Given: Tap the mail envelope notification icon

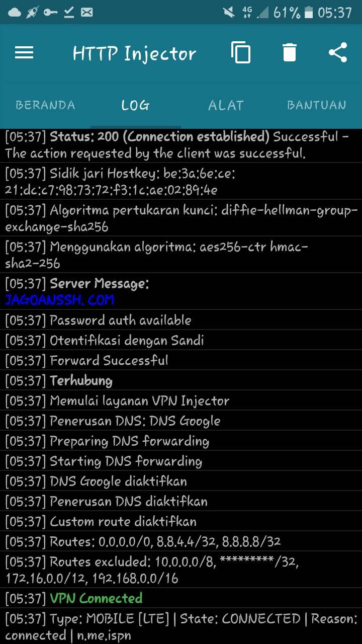Looking at the screenshot, I should [x=87, y=12].
